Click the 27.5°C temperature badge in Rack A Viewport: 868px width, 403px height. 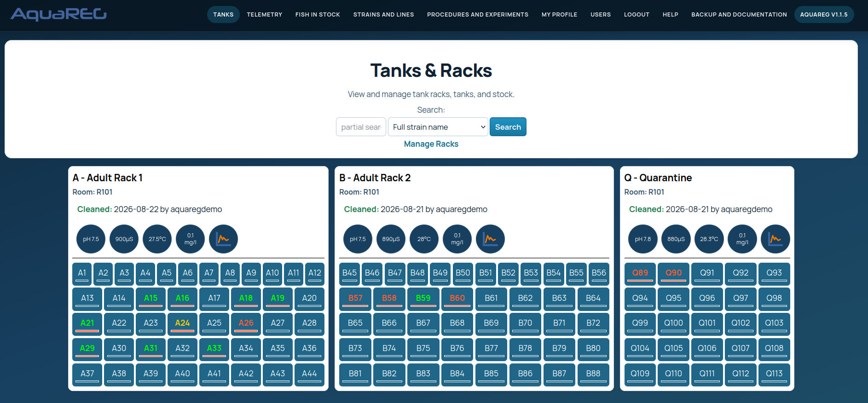pyautogui.click(x=157, y=239)
